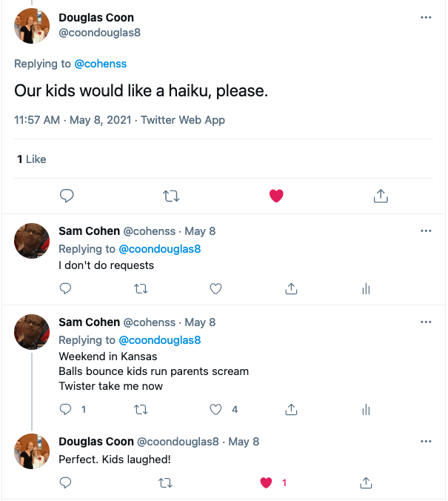Screen dimensions: 448x501
Task: Unlike the "Perfect. Kids laughed!" reply
Action: 267,482
